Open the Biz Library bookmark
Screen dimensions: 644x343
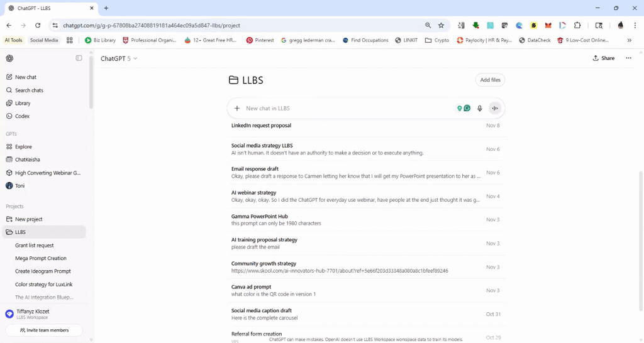(100, 40)
